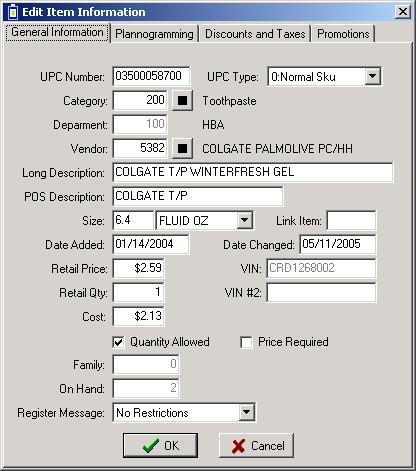Open the FLUID OZ size unit dropdown
The height and width of the screenshot is (471, 416).
[x=245, y=220]
